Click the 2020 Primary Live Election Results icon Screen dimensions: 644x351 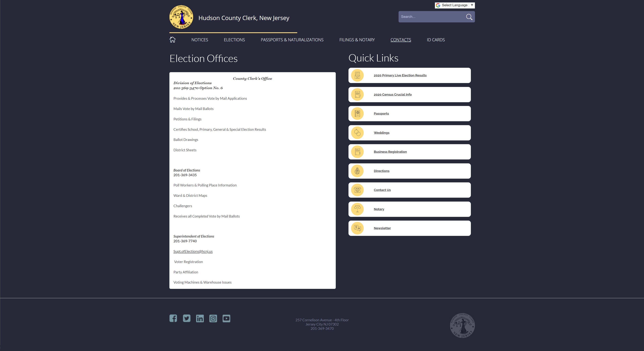tap(357, 75)
